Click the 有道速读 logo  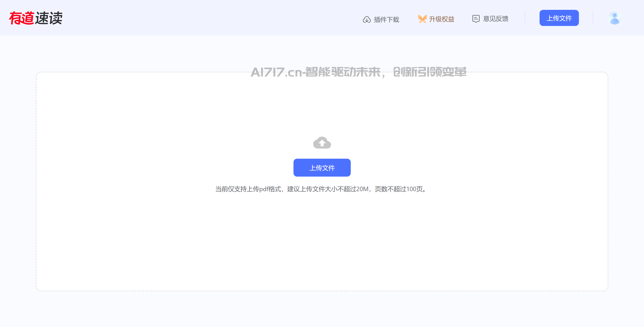click(36, 18)
